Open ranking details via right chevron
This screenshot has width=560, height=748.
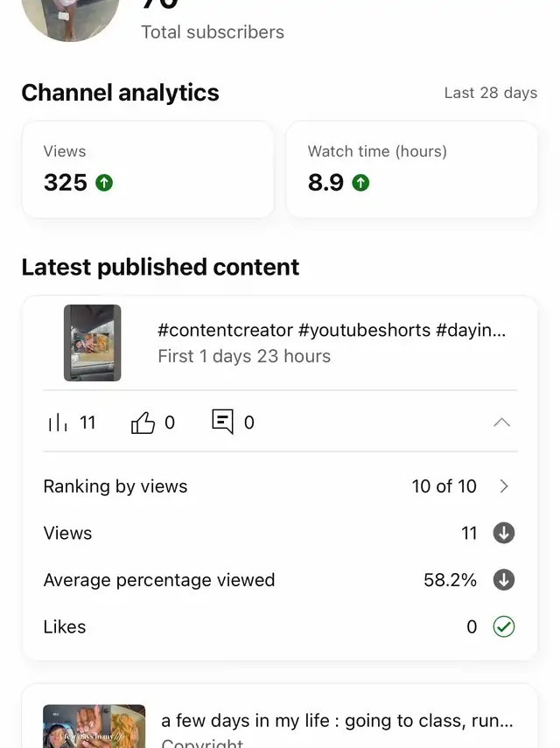(504, 486)
